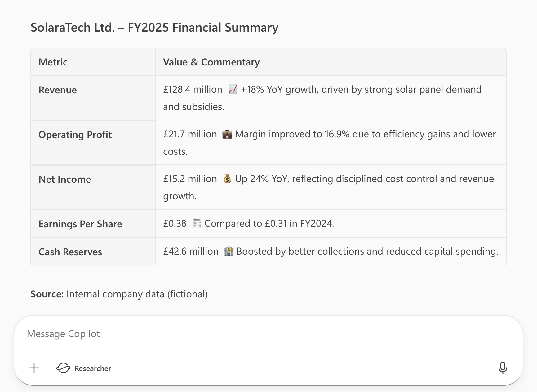
Task: Click the £128.4 million revenue value
Action: click(193, 89)
